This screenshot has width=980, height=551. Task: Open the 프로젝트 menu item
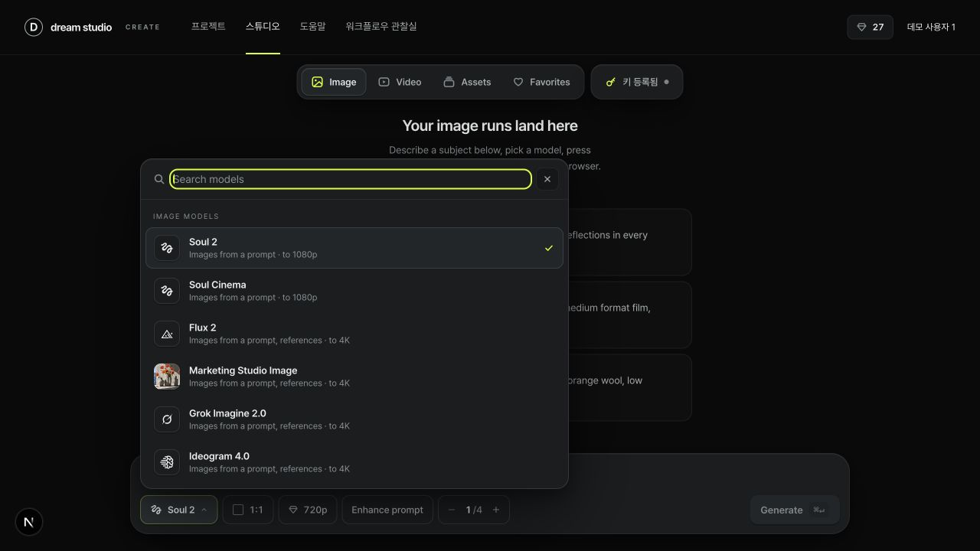coord(208,27)
